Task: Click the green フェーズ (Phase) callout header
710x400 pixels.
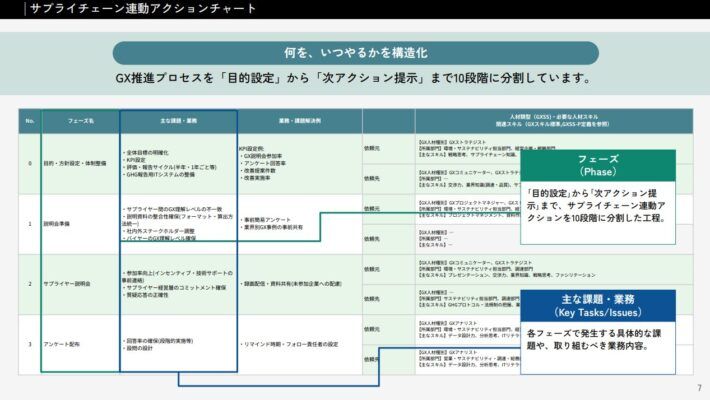Action: (x=597, y=165)
